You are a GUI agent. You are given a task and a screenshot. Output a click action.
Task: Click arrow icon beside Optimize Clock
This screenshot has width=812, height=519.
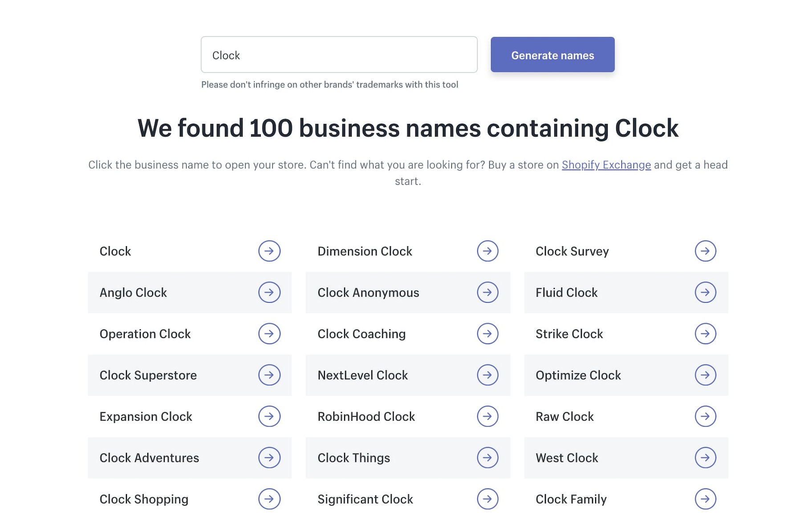pyautogui.click(x=705, y=375)
